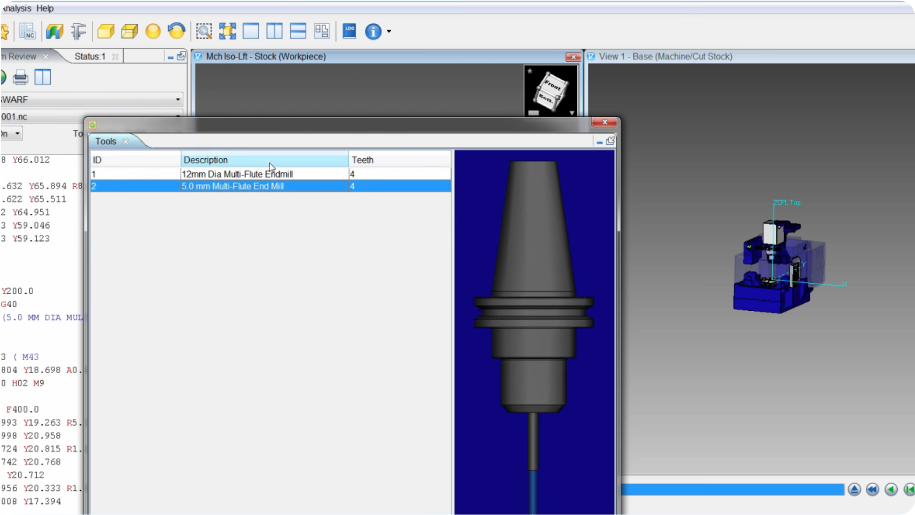Image resolution: width=915 pixels, height=515 pixels.
Task: Select the translucent yellow box view icon
Action: coord(129,31)
